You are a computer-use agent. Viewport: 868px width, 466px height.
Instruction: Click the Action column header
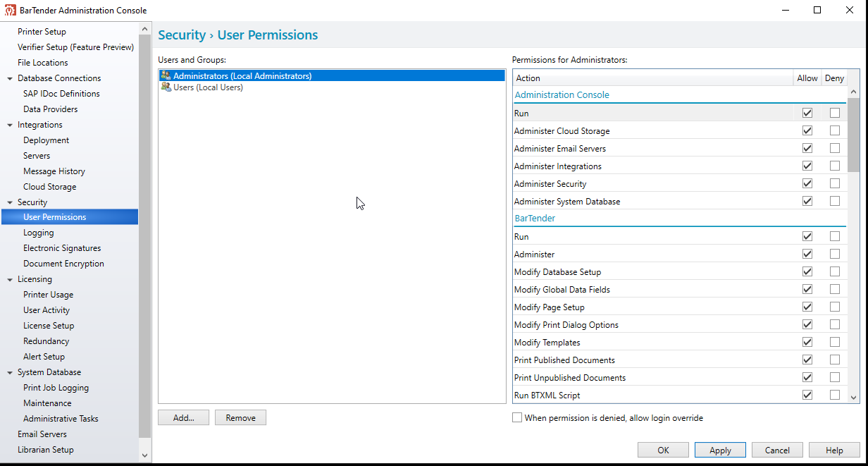(652, 78)
